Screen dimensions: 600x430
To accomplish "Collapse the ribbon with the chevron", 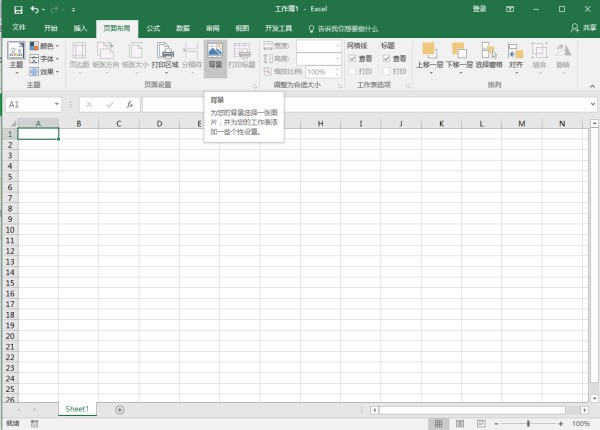I will 592,86.
